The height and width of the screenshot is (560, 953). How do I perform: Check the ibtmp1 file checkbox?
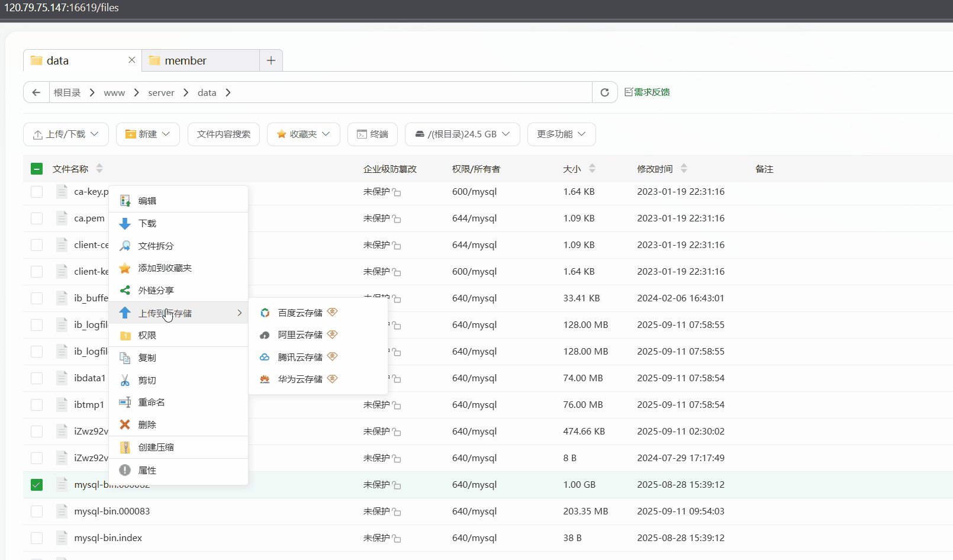click(x=37, y=405)
